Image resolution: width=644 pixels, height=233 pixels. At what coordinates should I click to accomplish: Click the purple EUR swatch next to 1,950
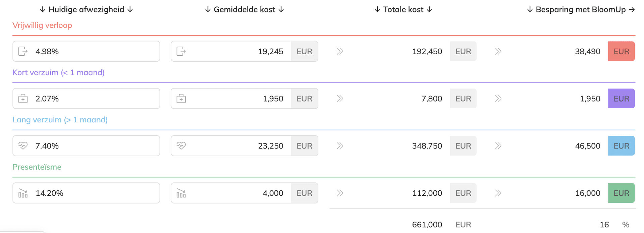[622, 99]
